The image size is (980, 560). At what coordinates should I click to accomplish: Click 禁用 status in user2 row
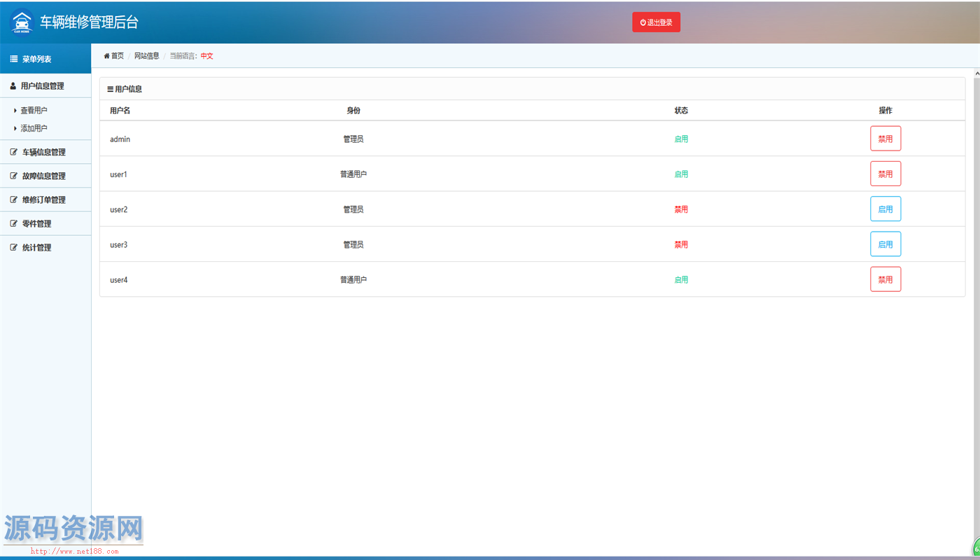click(681, 209)
